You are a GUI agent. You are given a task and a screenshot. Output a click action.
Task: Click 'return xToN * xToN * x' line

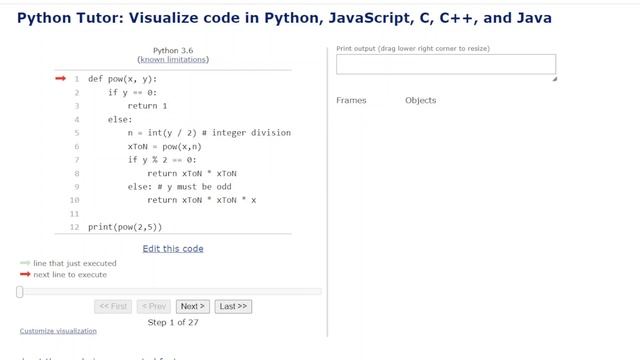tap(202, 200)
